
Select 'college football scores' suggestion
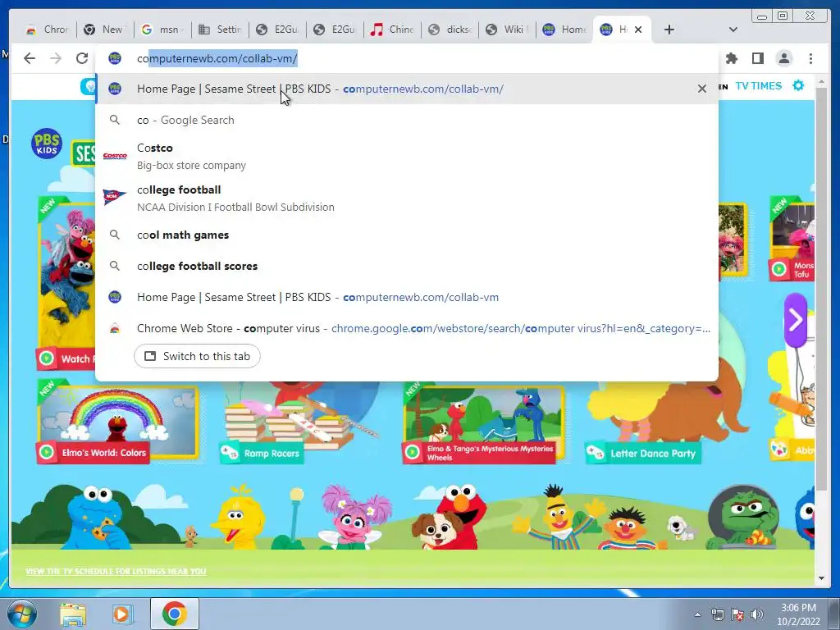407,266
